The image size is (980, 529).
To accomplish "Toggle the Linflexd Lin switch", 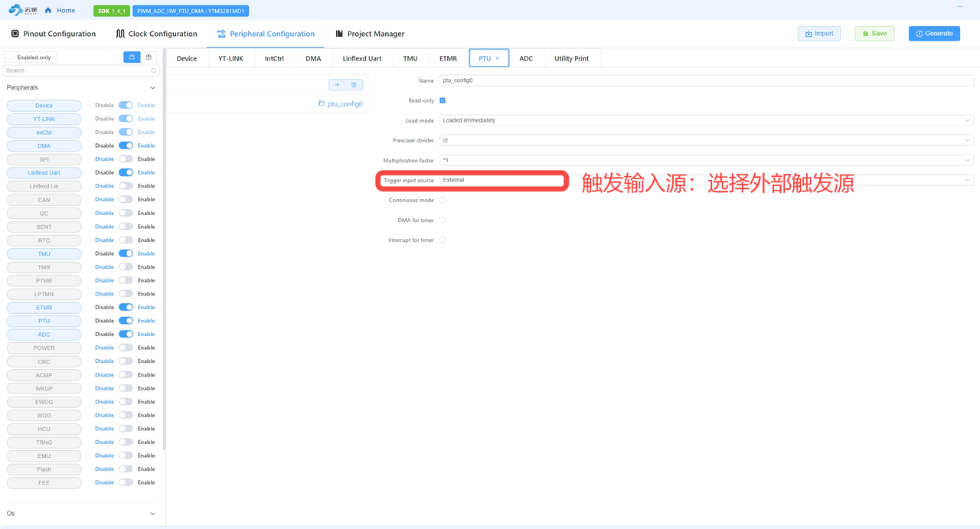I will pos(126,186).
